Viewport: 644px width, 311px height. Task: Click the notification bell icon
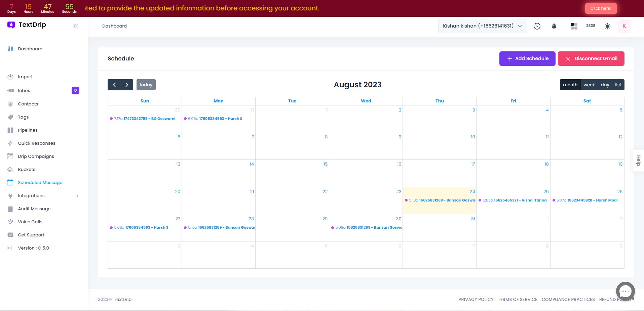pyautogui.click(x=554, y=26)
